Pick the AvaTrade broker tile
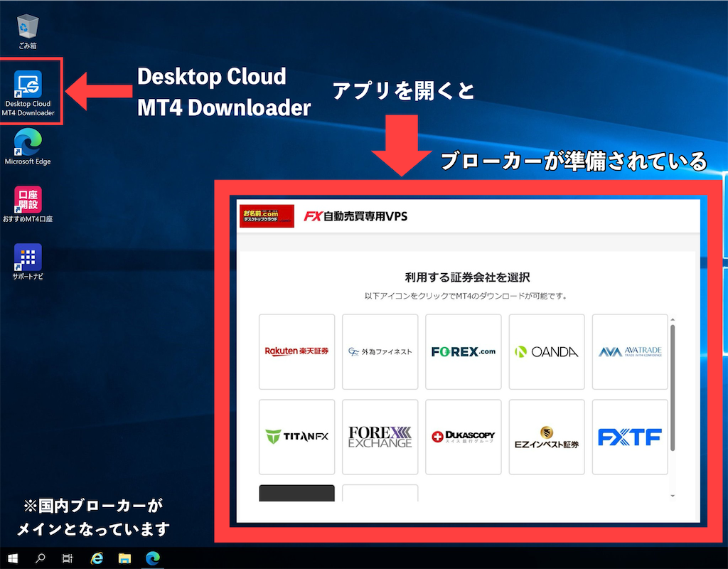Viewport: 728px width, 569px height. point(630,351)
